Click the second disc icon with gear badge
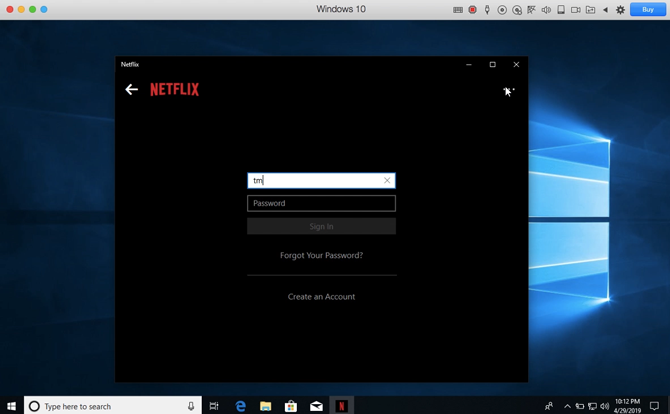670x414 pixels. click(x=517, y=10)
